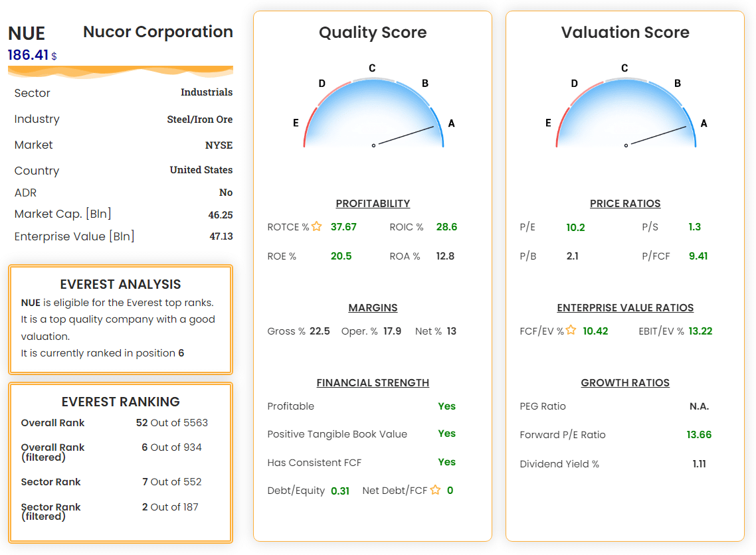756x555 pixels.
Task: Click the star icon beside FCF/EV %
Action: click(571, 330)
